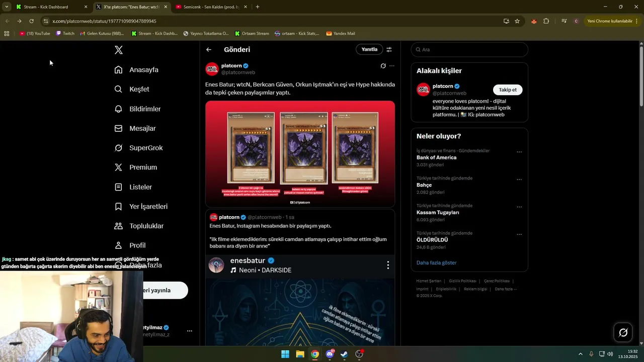Open options for Kassam Tugayları trend
Image resolution: width=644 pixels, height=362 pixels.
(519, 207)
